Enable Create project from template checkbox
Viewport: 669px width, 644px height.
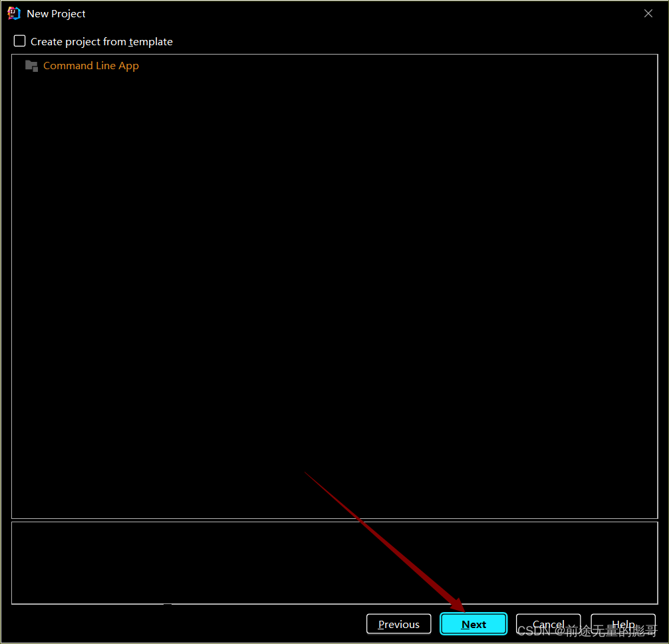coord(20,41)
